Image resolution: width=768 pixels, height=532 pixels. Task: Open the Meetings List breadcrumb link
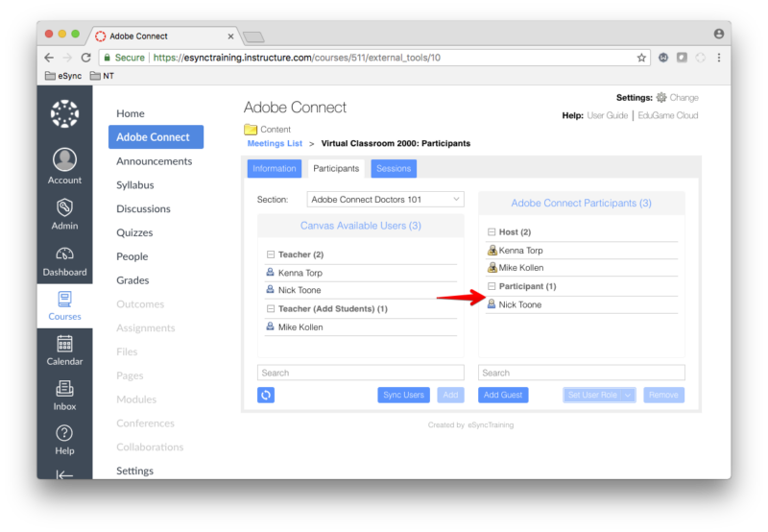coord(275,143)
